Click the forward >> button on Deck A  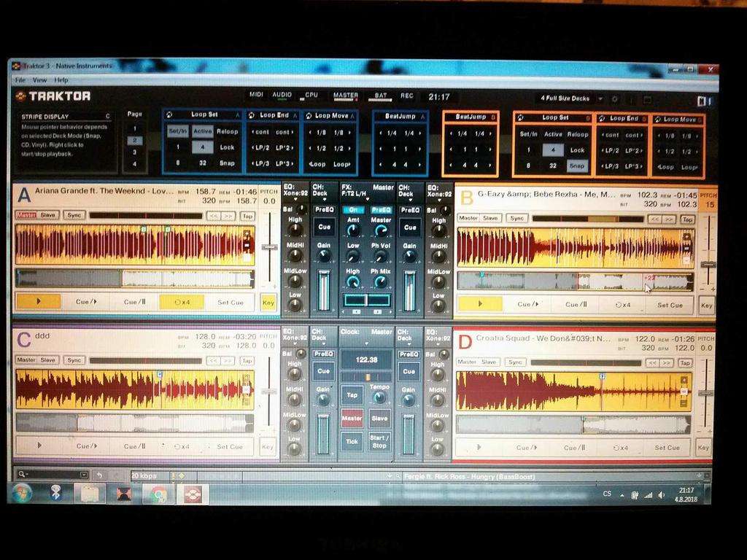click(228, 216)
